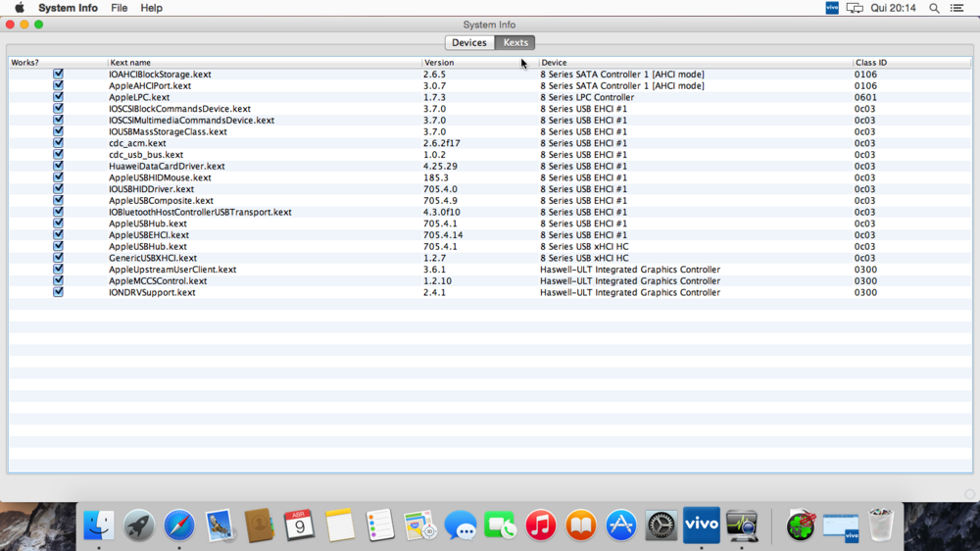Open the File menu
The width and height of the screenshot is (980, 551).
[x=119, y=8]
